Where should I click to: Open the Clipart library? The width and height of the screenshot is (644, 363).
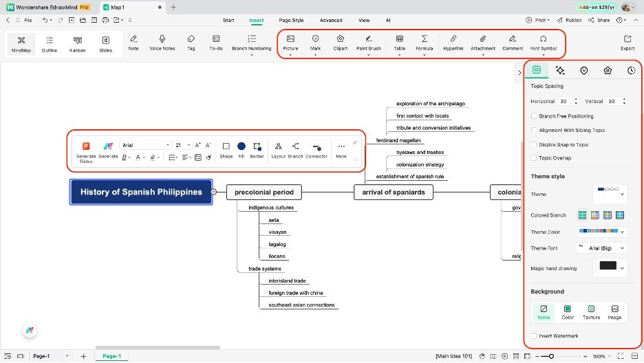click(341, 43)
